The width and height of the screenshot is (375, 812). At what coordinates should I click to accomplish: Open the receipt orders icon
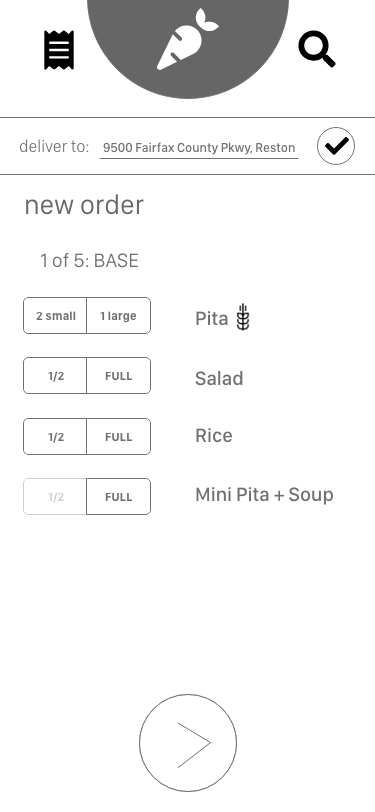tap(59, 50)
